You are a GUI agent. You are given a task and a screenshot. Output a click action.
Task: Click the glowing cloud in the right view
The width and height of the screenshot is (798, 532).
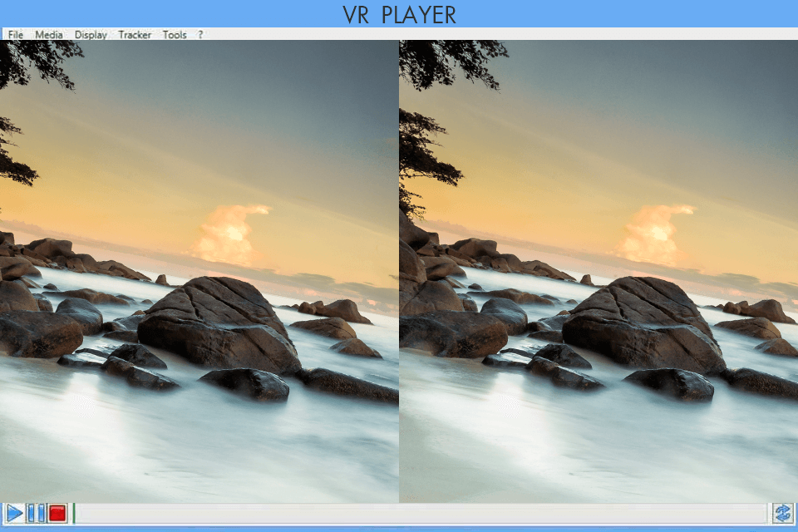[x=653, y=233]
